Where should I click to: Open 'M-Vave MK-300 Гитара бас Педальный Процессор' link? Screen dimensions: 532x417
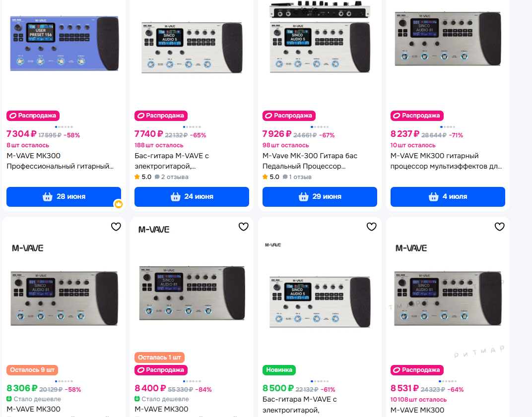click(311, 161)
